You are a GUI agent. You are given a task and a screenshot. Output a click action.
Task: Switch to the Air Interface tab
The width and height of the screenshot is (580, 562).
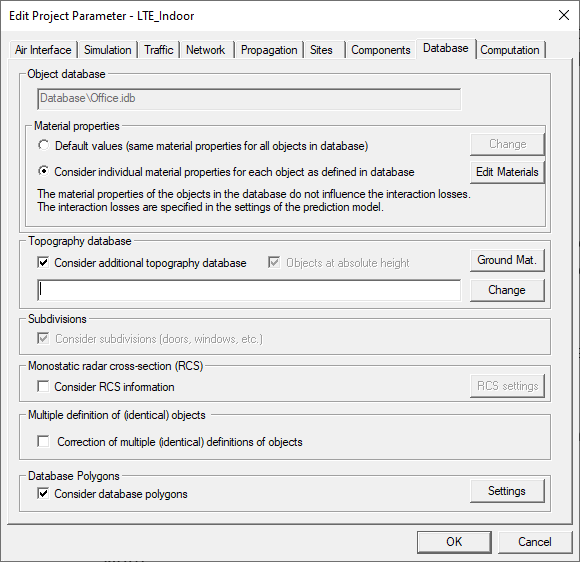click(x=43, y=50)
